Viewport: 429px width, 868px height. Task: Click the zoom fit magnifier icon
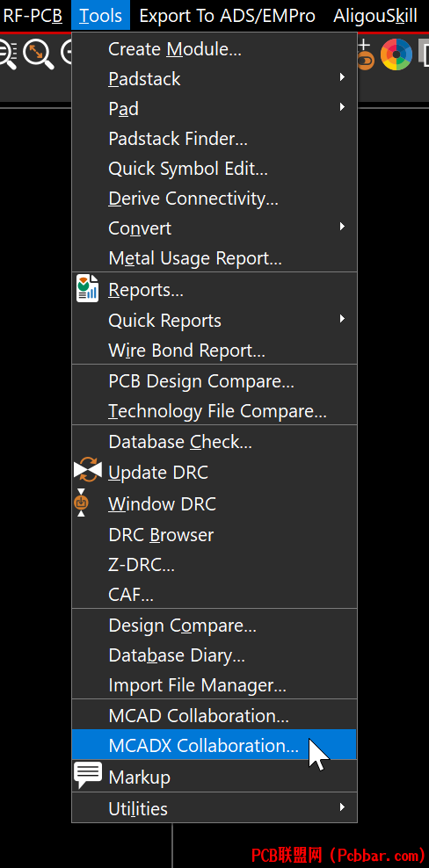(39, 55)
